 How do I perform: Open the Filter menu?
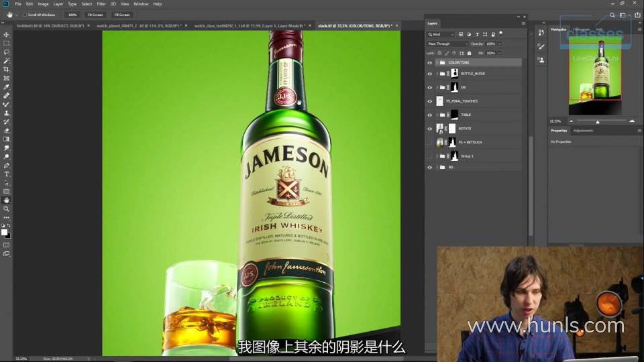pyautogui.click(x=101, y=4)
